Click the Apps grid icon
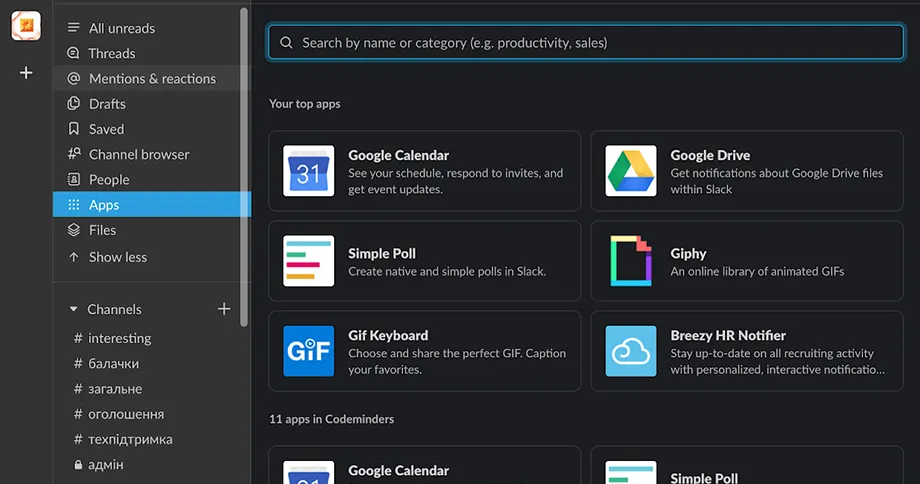 (73, 204)
